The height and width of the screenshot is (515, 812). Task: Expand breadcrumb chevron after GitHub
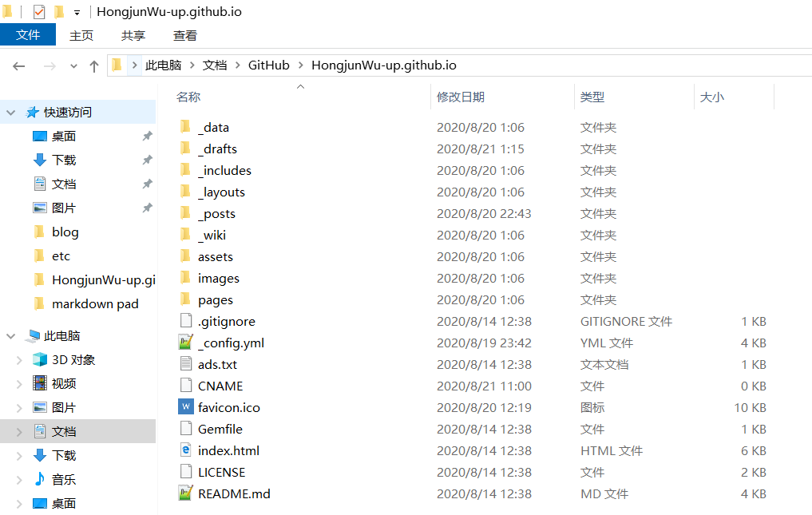point(300,65)
